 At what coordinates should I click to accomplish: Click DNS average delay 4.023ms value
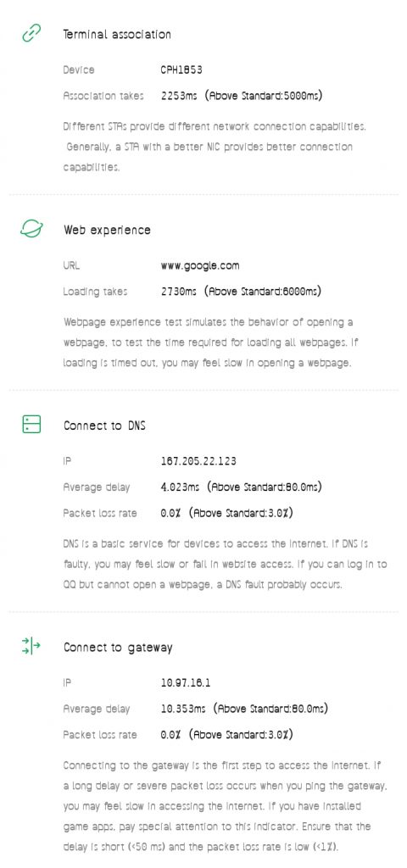point(180,487)
